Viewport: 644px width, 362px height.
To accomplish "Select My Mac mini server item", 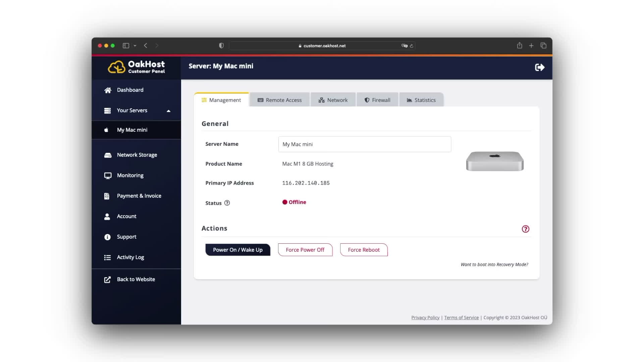I will point(132,130).
